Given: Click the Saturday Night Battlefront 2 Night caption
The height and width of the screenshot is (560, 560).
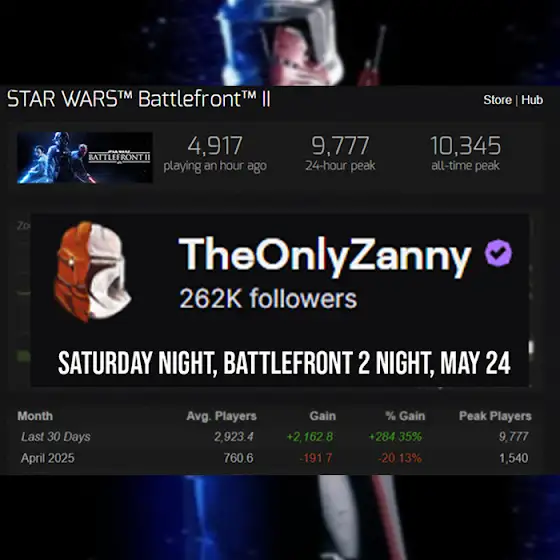Looking at the screenshot, I should [284, 363].
